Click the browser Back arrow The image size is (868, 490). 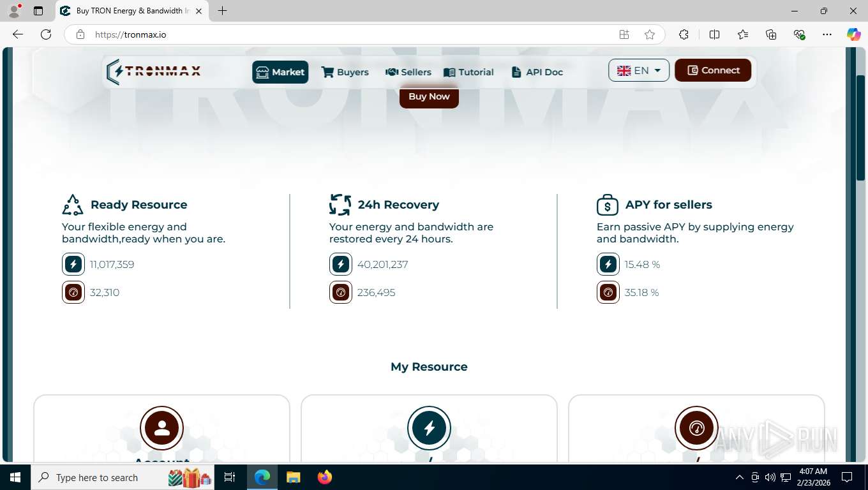click(x=18, y=34)
